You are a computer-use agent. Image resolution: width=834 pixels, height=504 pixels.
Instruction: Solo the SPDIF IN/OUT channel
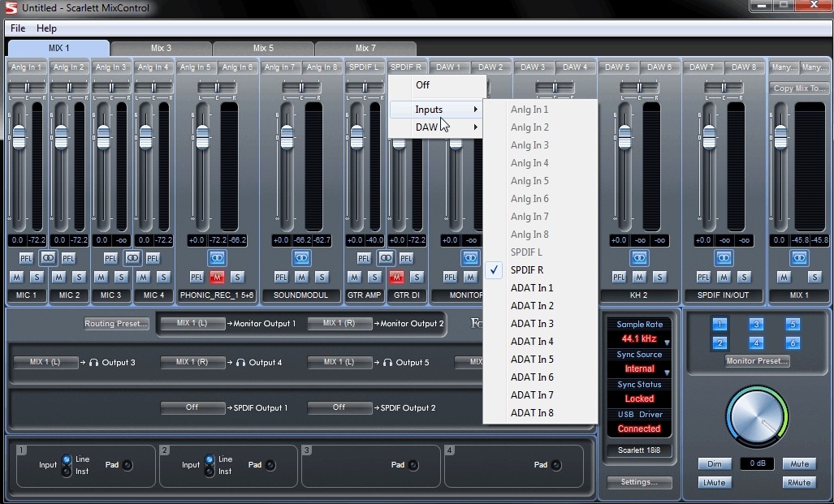tap(744, 277)
